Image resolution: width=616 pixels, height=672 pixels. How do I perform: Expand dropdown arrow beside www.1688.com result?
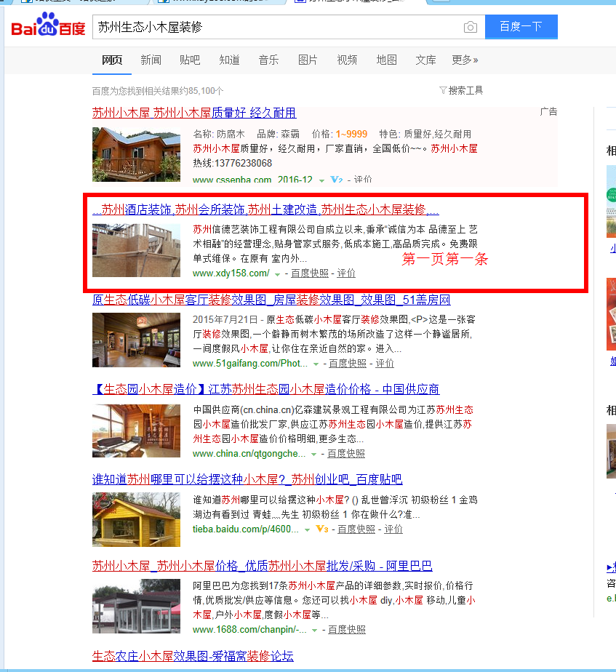314,631
